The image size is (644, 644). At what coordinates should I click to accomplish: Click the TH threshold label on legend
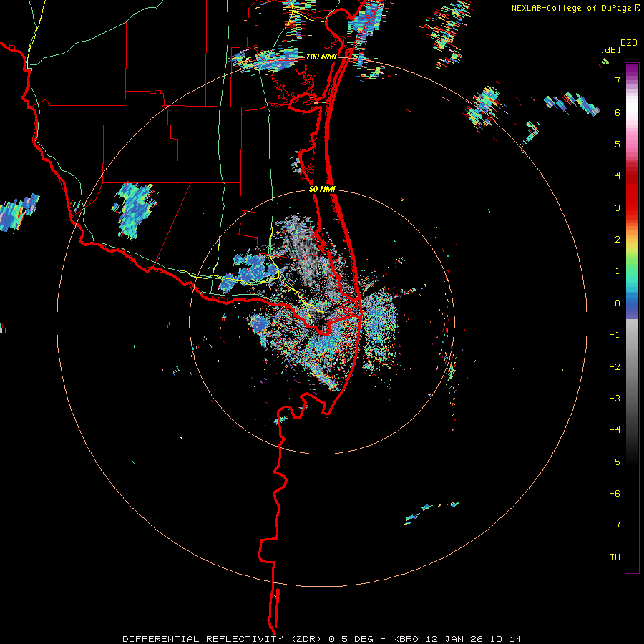(615, 557)
